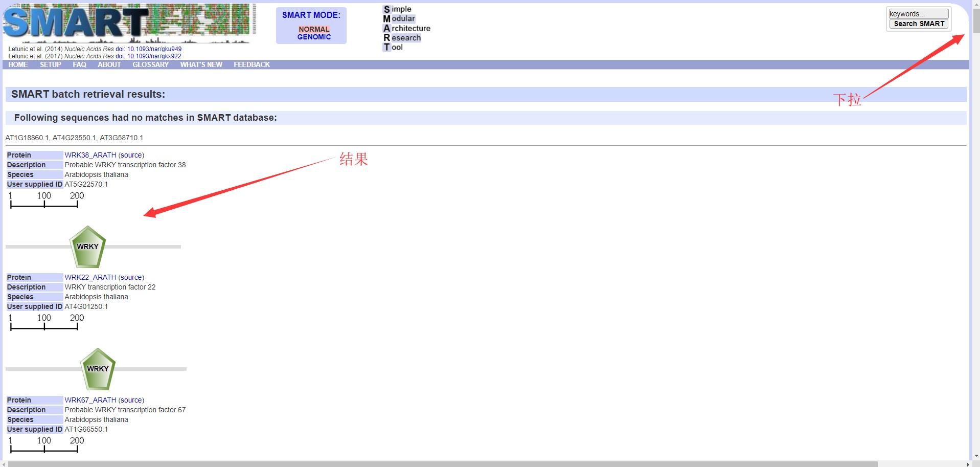The height and width of the screenshot is (467, 980).
Task: Click the horizontal scrollbar left arrow
Action: tap(4, 464)
